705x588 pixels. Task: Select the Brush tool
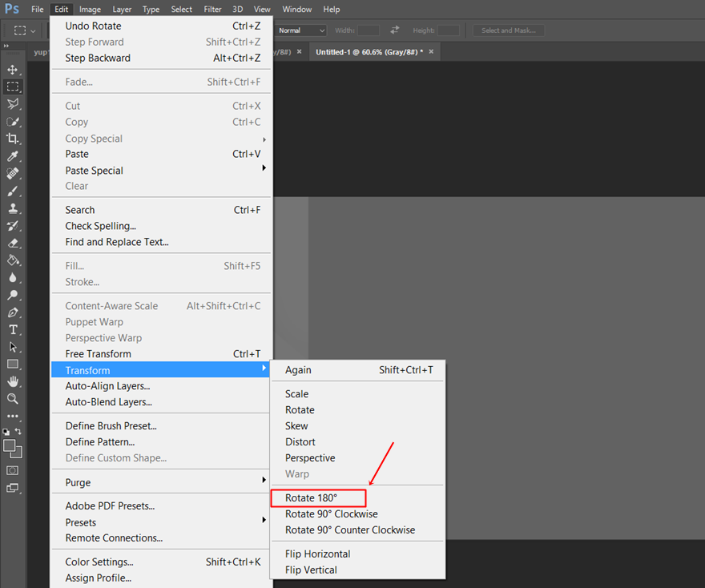13,191
